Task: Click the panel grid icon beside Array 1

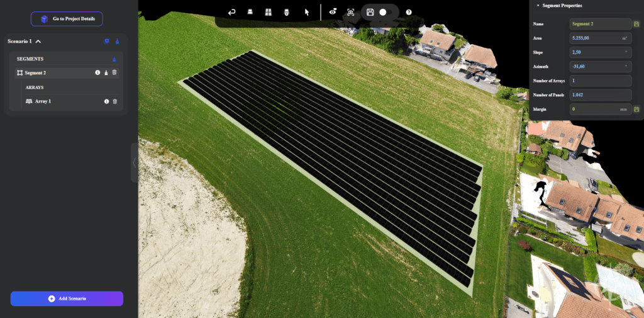Action: tap(29, 101)
